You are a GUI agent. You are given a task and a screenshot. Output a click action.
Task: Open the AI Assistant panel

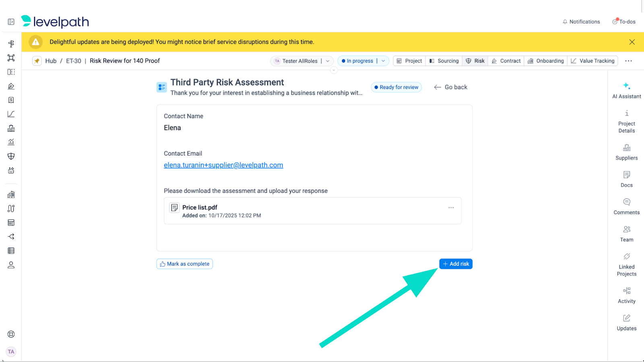point(626,90)
